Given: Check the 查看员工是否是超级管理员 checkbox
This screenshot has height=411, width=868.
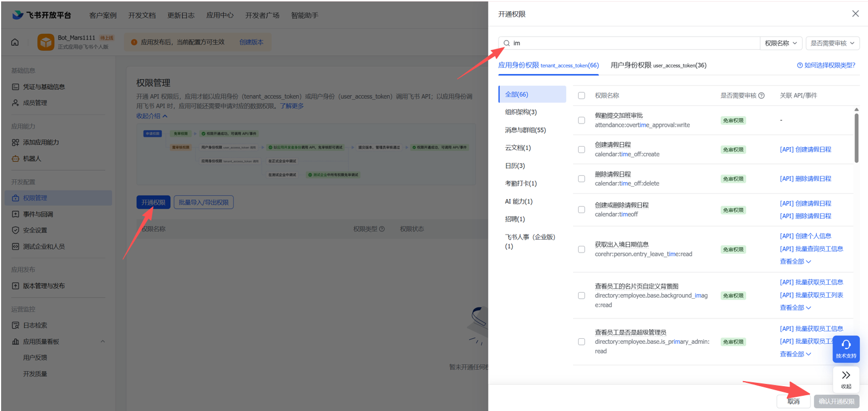Looking at the screenshot, I should pyautogui.click(x=581, y=342).
